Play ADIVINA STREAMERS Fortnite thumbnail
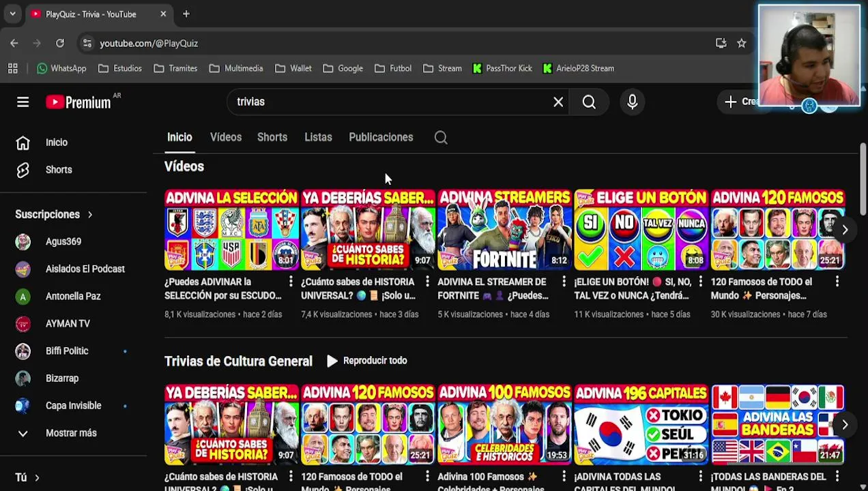868x491 pixels. click(x=504, y=230)
